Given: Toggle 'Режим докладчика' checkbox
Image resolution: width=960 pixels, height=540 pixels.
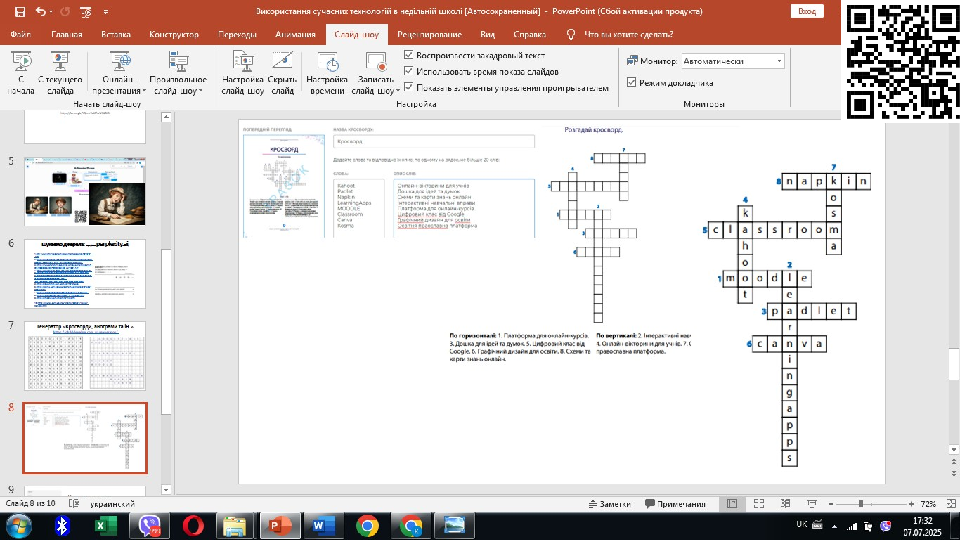Looking at the screenshot, I should click(x=632, y=82).
